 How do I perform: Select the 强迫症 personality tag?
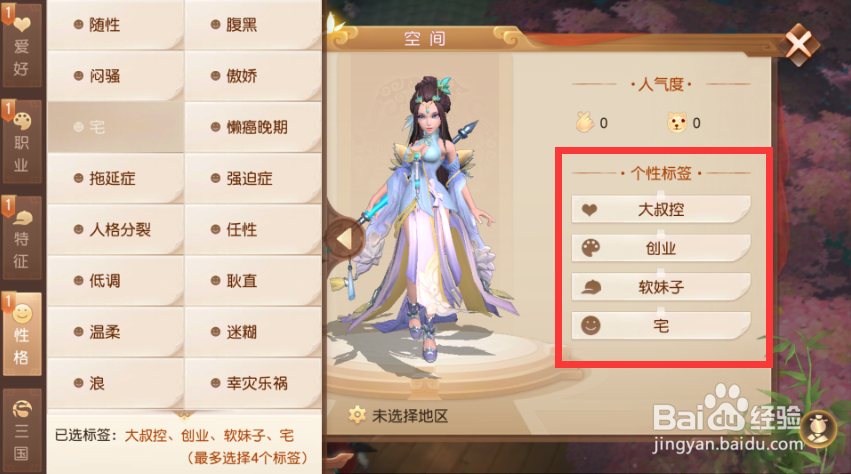click(253, 178)
